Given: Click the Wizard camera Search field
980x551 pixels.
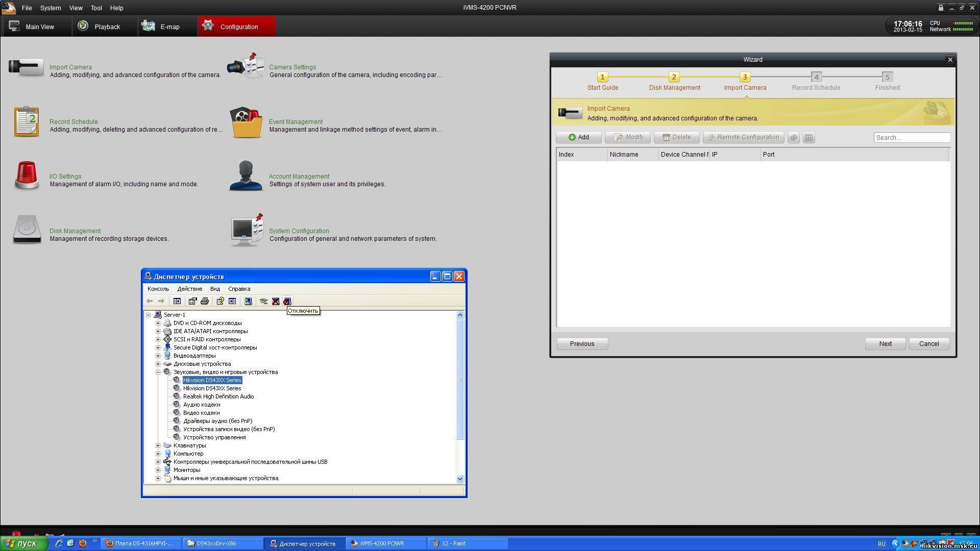Looking at the screenshot, I should [912, 138].
